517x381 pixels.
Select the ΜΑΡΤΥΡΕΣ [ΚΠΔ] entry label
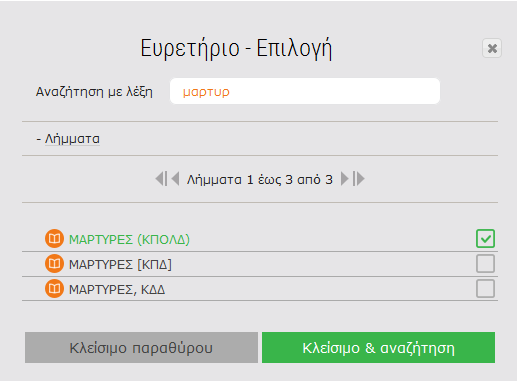click(120, 264)
